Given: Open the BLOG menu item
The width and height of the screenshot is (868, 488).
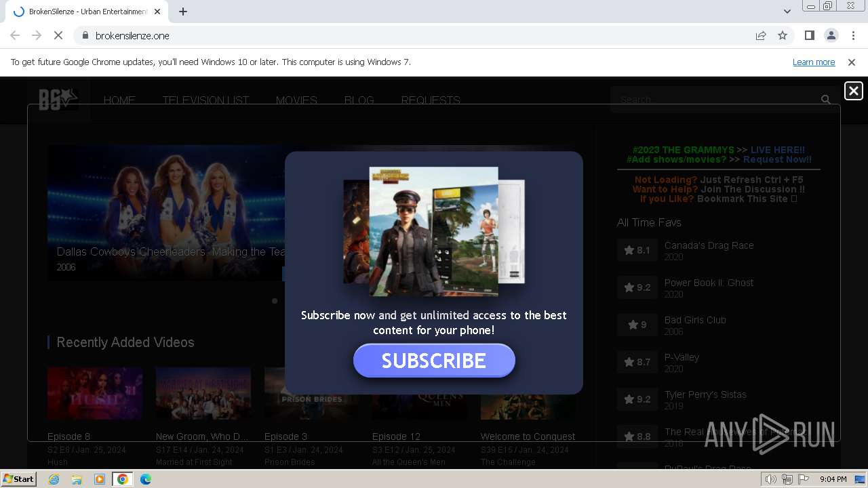Looking at the screenshot, I should pyautogui.click(x=359, y=100).
